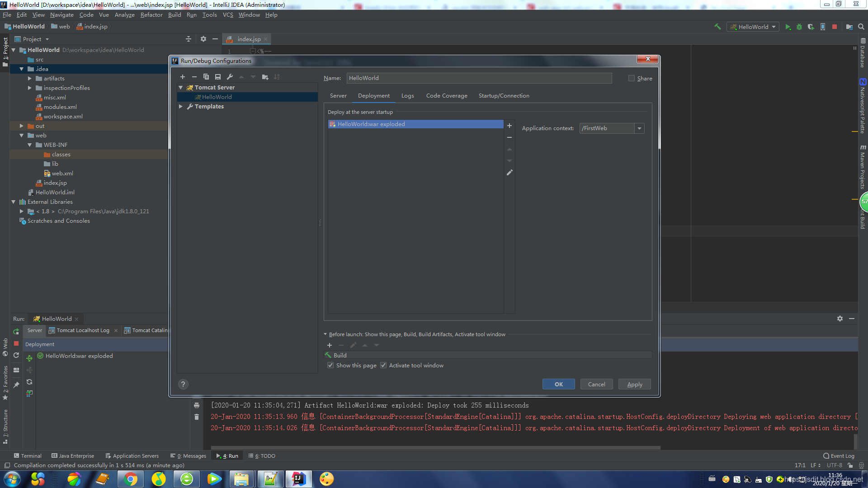Click the Add configuration plus icon
The height and width of the screenshot is (488, 868).
point(182,76)
